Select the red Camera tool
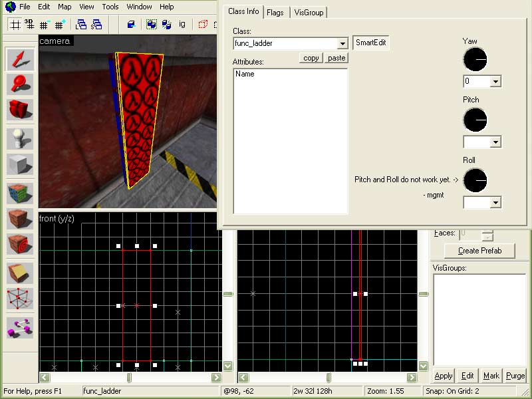532x399 pixels. (x=20, y=110)
